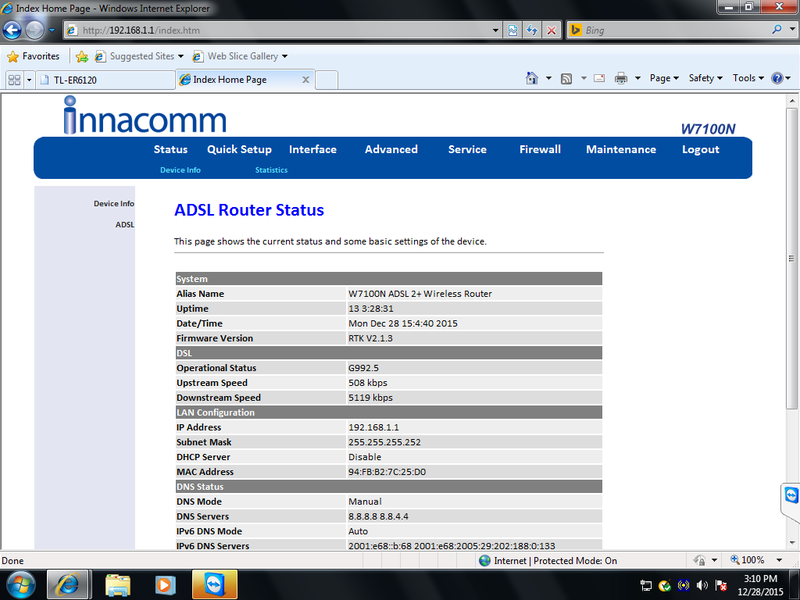Click the browser Back arrow button
The image size is (800, 600).
[12, 30]
